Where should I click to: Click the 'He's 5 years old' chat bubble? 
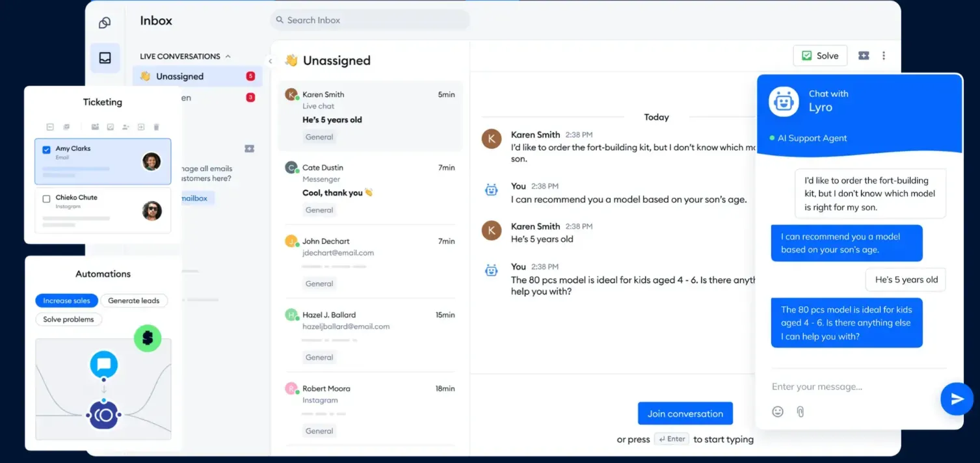tap(906, 280)
